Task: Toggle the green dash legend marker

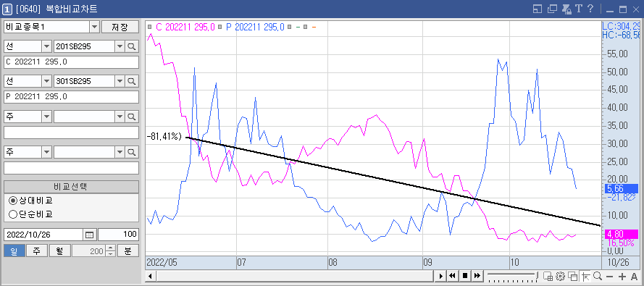Action: click(x=290, y=27)
